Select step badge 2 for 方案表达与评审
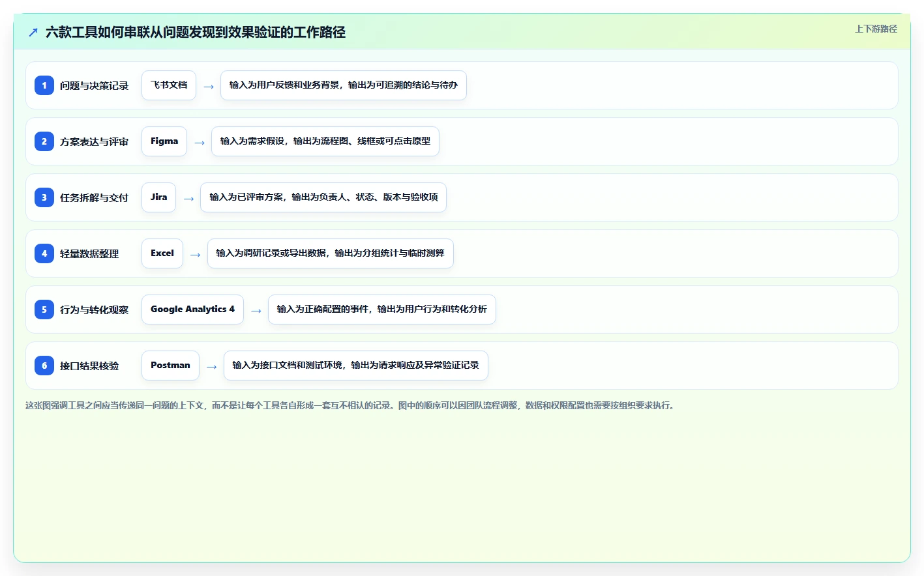 coord(44,141)
